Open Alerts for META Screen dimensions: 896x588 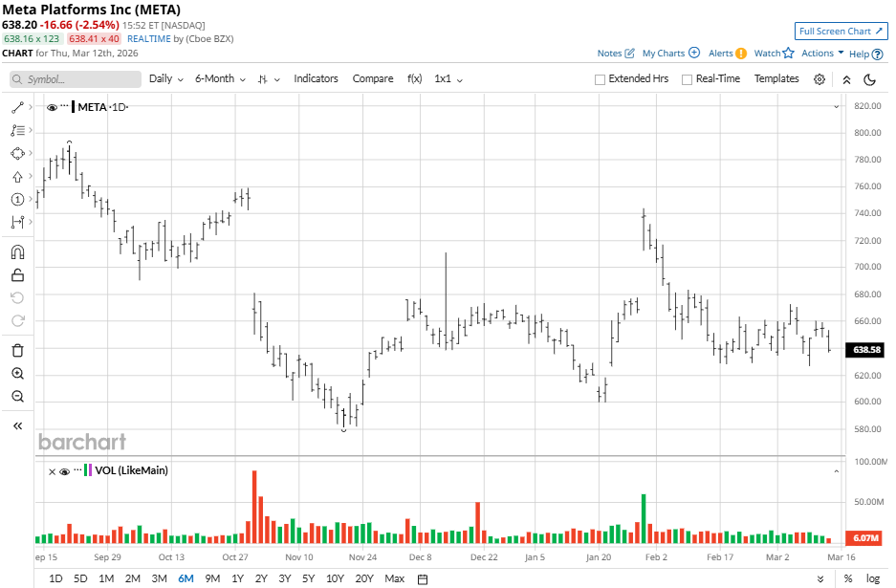pos(727,54)
